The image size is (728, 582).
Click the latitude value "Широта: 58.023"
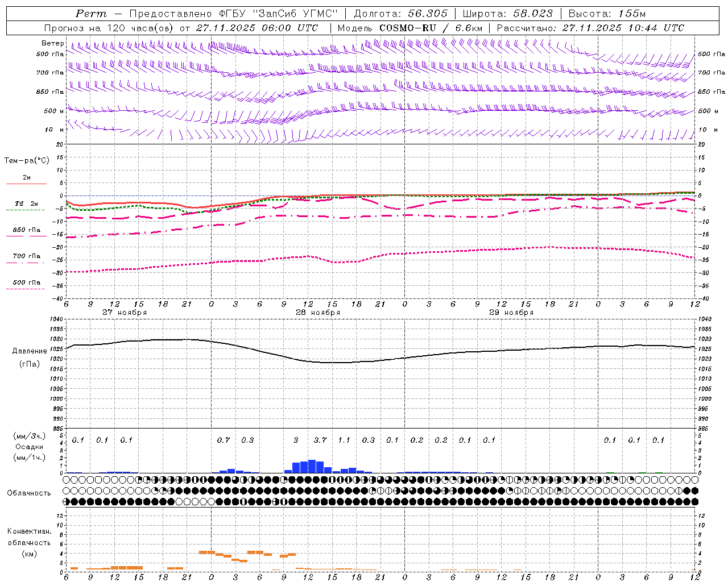[x=507, y=14]
